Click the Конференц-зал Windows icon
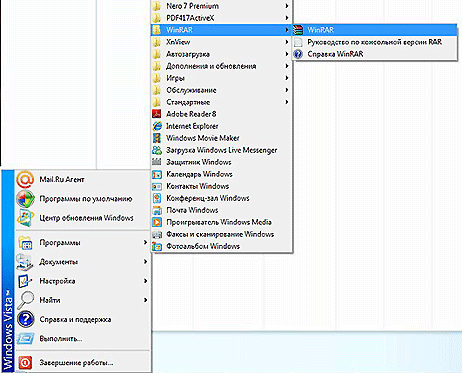Viewport: 462px width, 373px height. point(157,198)
